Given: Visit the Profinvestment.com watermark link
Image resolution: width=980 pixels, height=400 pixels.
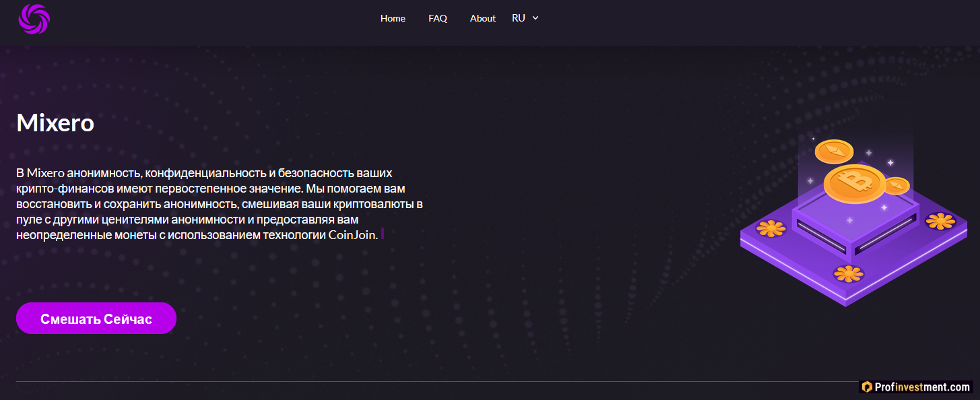Looking at the screenshot, I should [x=923, y=387].
